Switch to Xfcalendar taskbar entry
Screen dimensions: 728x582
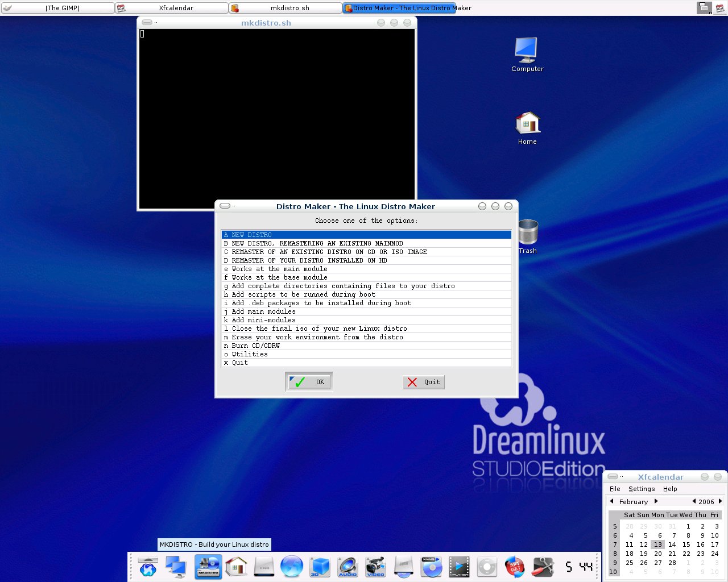pos(172,8)
